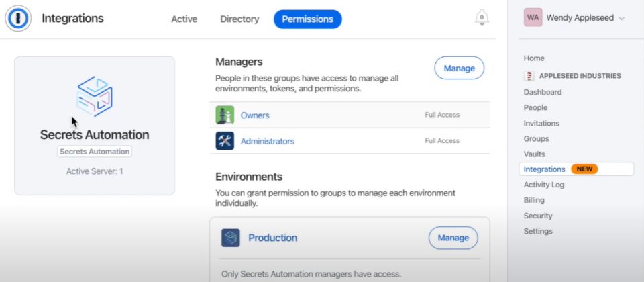Image resolution: width=644 pixels, height=282 pixels.
Task: Click the APPLESEED INDUSTRIES account name
Action: [580, 76]
